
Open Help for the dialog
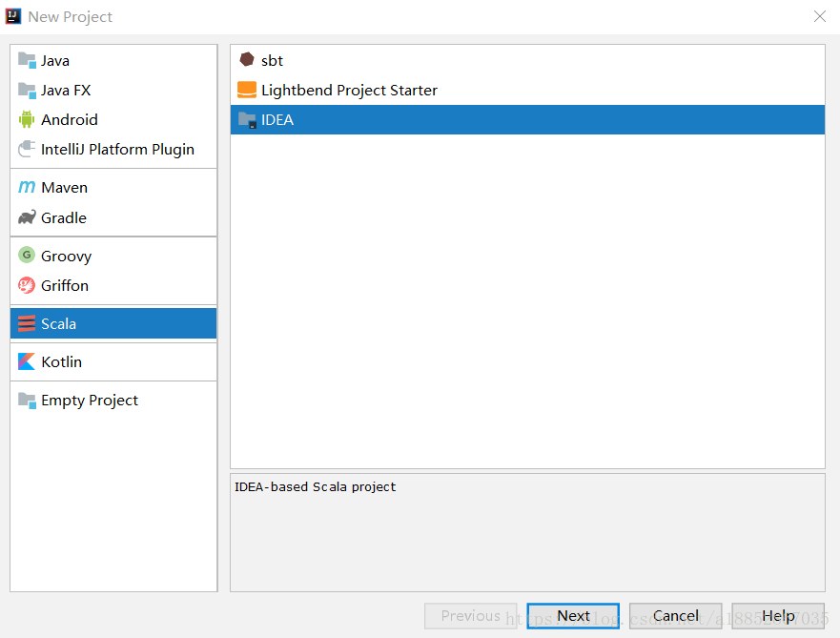click(778, 615)
